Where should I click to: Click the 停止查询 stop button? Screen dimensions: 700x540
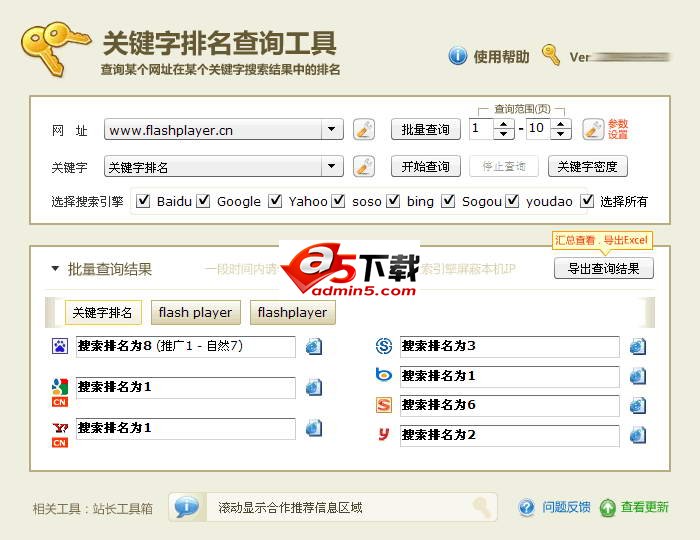(x=504, y=166)
